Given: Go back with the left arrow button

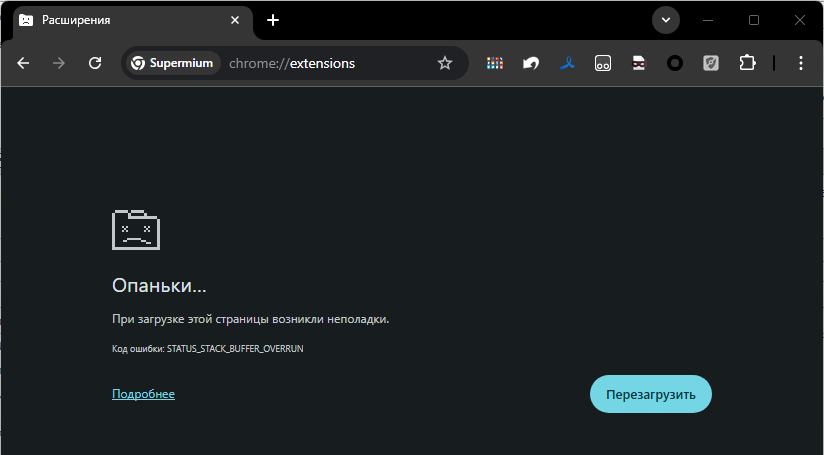Looking at the screenshot, I should [23, 64].
